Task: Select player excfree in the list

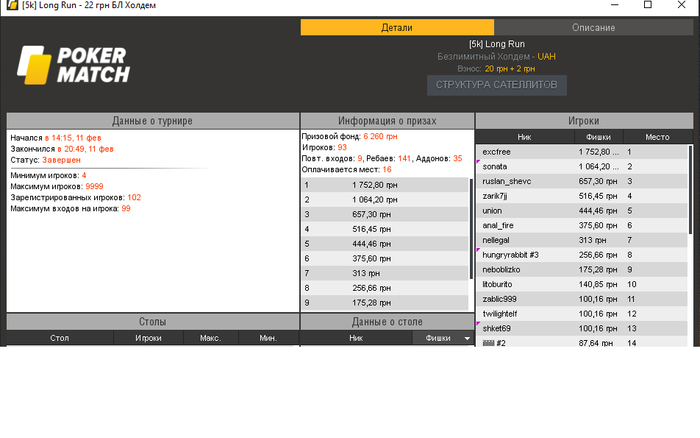Action: point(582,152)
